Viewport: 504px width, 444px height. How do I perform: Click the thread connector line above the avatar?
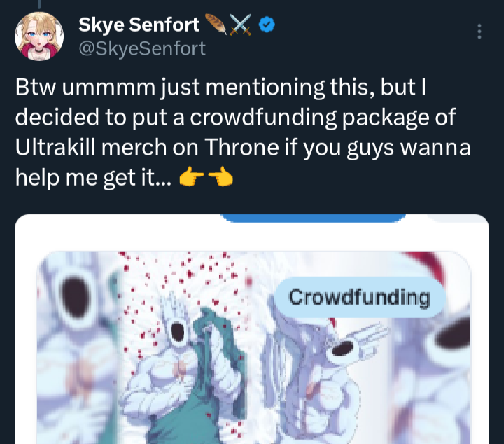coord(39,4)
